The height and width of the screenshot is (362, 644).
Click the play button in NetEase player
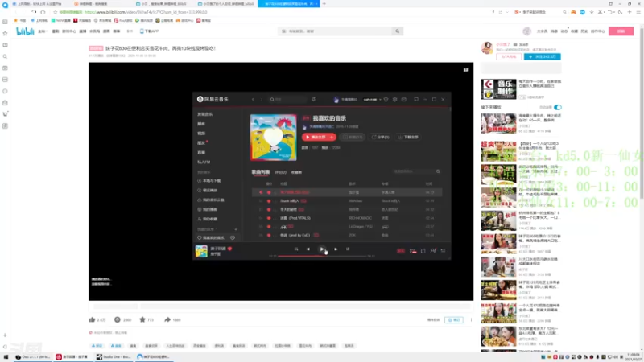coord(322,249)
